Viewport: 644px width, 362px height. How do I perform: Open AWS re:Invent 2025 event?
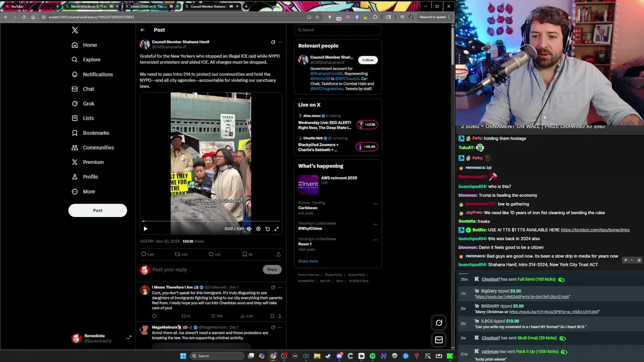pyautogui.click(x=337, y=184)
